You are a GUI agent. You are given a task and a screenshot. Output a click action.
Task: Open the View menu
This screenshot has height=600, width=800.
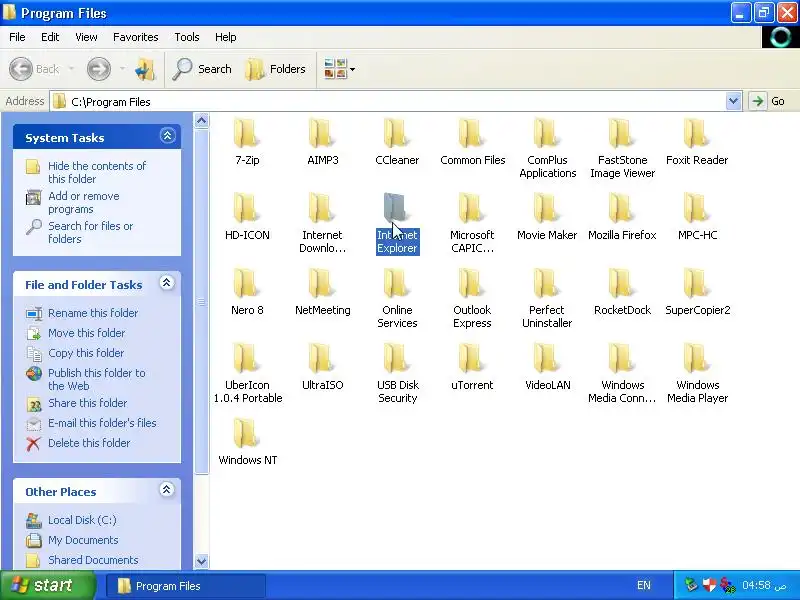click(x=86, y=37)
